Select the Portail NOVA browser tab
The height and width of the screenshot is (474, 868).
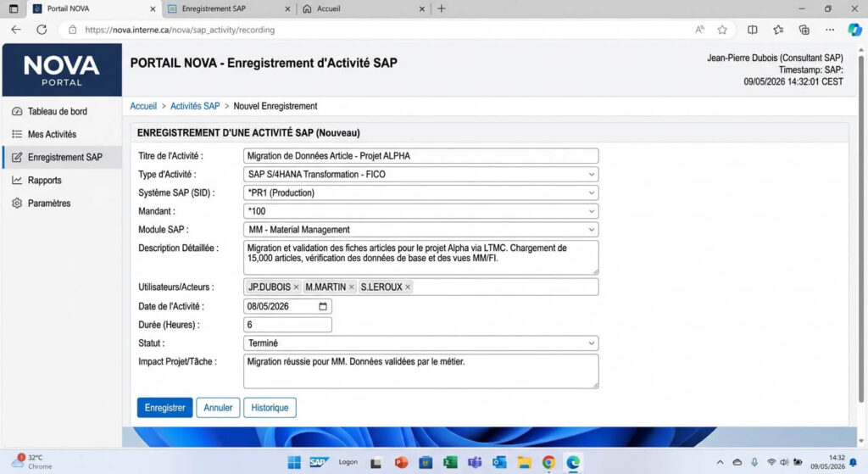92,8
